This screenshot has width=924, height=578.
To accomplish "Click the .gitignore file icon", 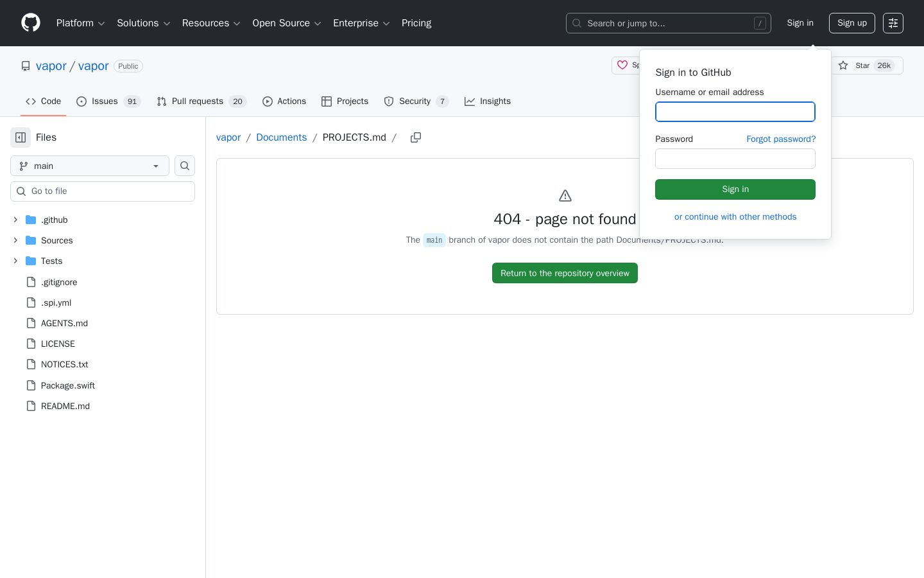I will tap(31, 282).
